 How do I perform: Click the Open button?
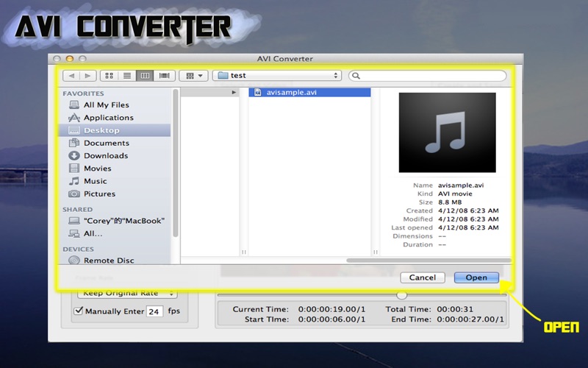[x=476, y=277]
